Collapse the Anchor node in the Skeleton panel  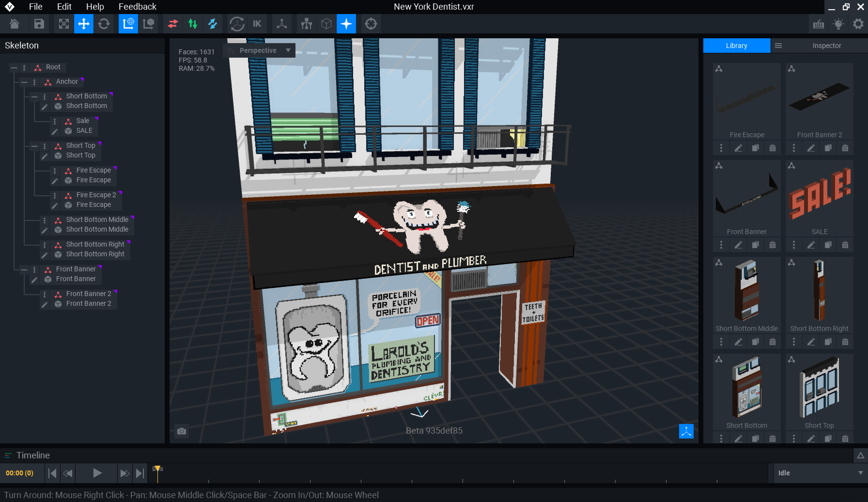coord(24,82)
